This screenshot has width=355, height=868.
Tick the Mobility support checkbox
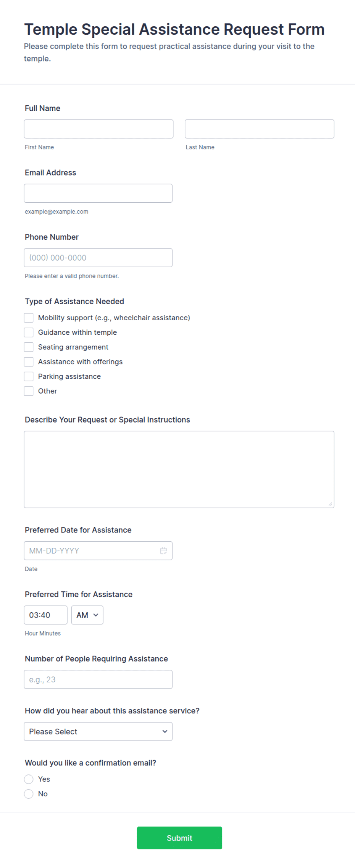[29, 318]
